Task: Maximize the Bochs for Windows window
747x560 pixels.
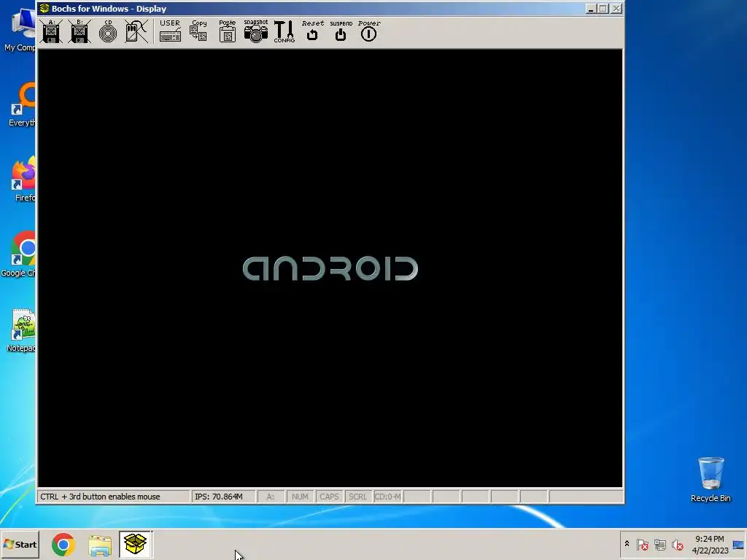Action: pyautogui.click(x=603, y=9)
